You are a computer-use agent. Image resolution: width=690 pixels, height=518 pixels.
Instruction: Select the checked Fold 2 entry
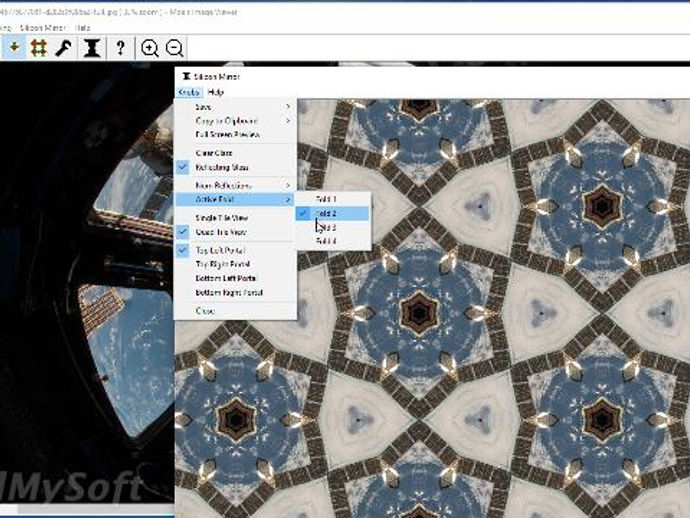coord(332,213)
